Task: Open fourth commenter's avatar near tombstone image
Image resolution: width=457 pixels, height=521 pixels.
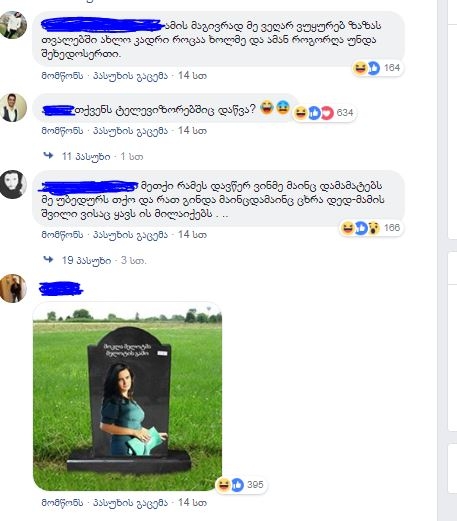Action: click(x=13, y=288)
